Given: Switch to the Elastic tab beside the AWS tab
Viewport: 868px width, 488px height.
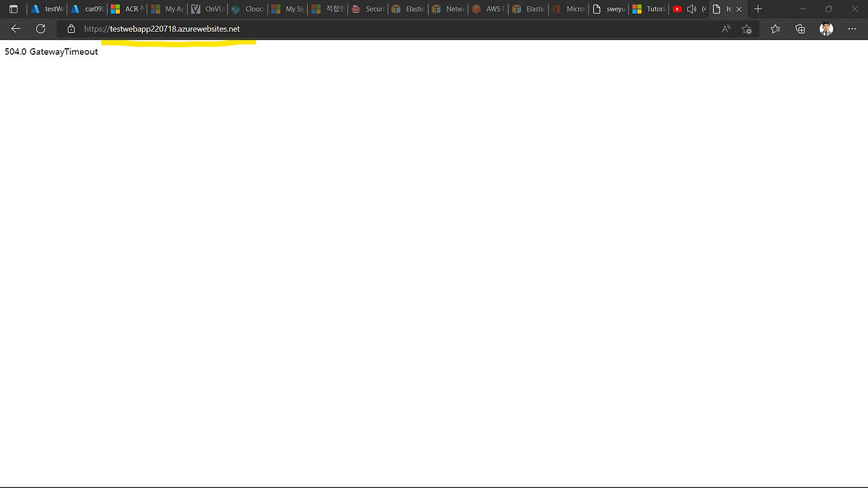Looking at the screenshot, I should pos(528,9).
